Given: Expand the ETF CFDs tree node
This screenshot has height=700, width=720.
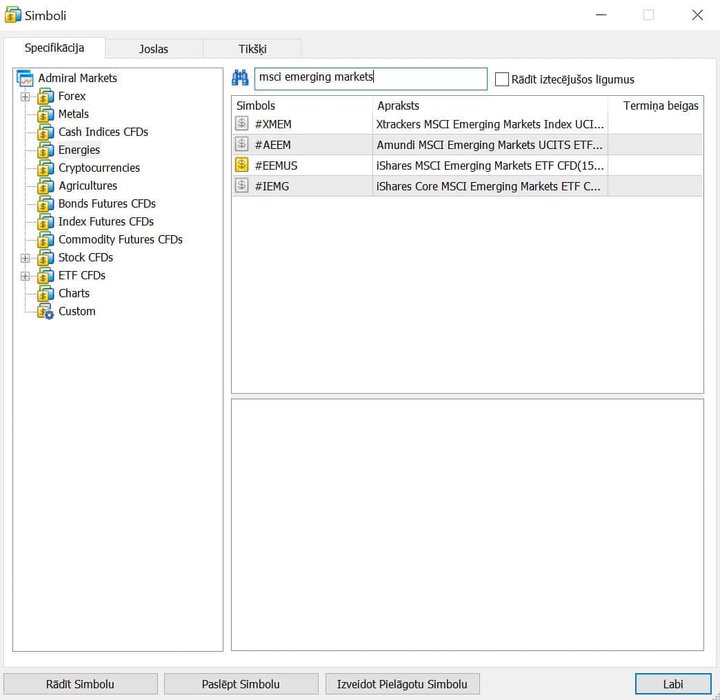Looking at the screenshot, I should point(25,276).
